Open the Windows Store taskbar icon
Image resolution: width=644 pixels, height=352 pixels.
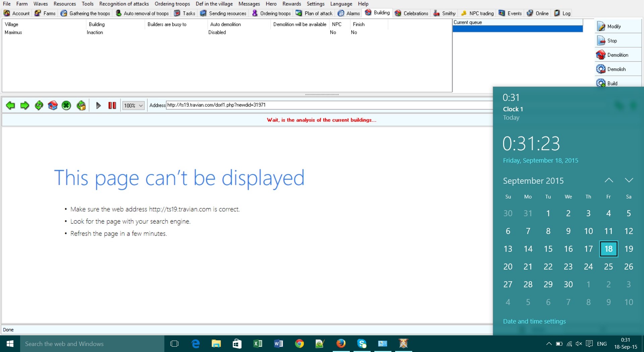pyautogui.click(x=237, y=344)
